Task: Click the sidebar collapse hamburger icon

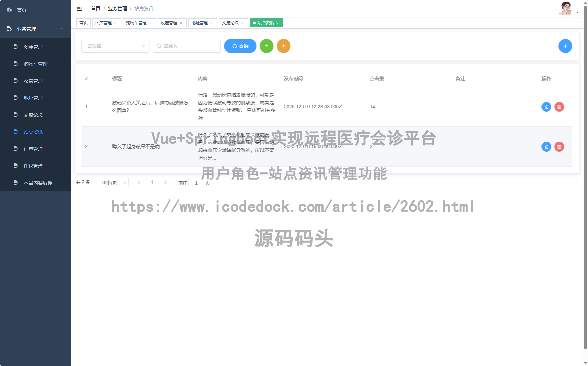Action: tap(80, 8)
